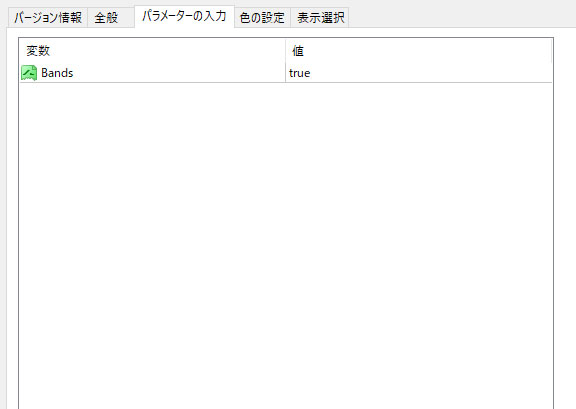Screen dimensions: 576x409
Task: Select the パラメーターの入力 tab
Action: (x=184, y=16)
